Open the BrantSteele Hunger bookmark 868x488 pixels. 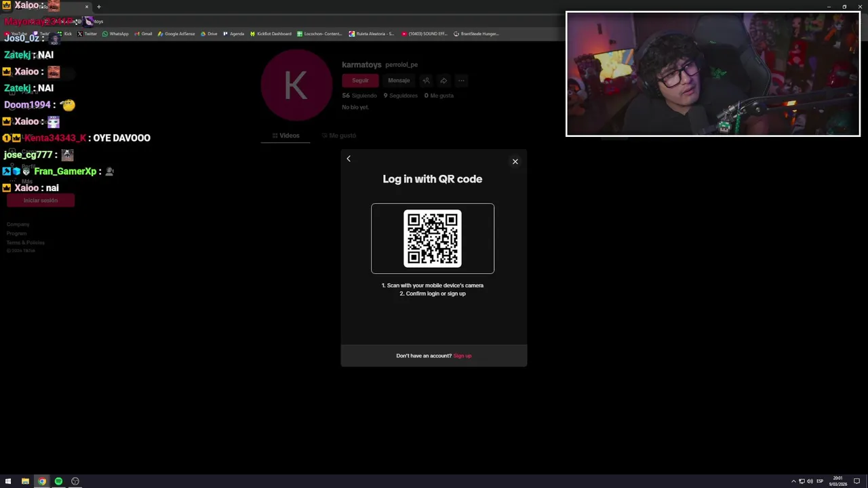(x=476, y=34)
